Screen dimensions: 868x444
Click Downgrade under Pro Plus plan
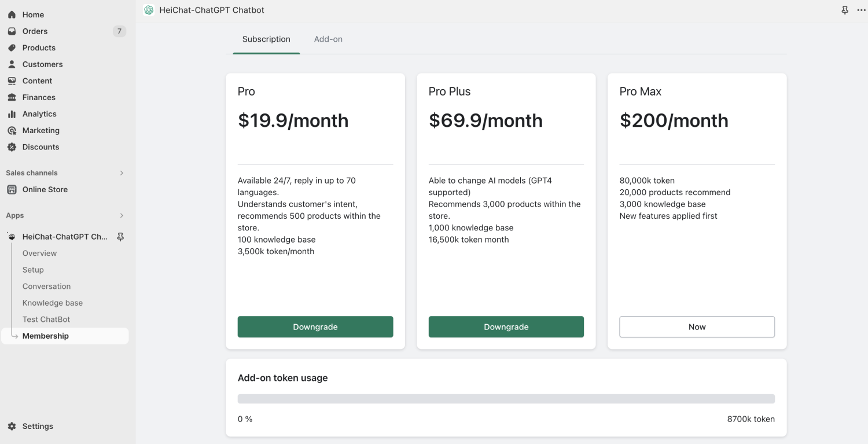click(x=506, y=327)
